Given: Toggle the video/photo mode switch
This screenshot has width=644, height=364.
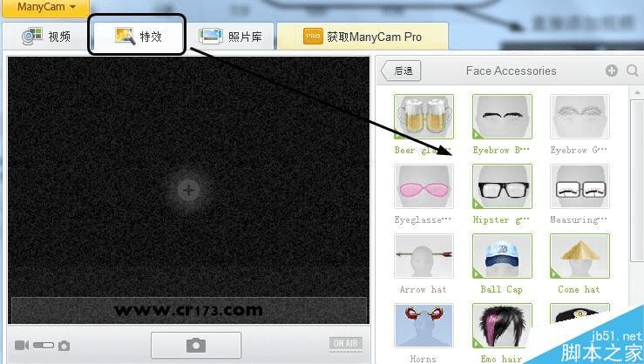Looking at the screenshot, I should [44, 345].
